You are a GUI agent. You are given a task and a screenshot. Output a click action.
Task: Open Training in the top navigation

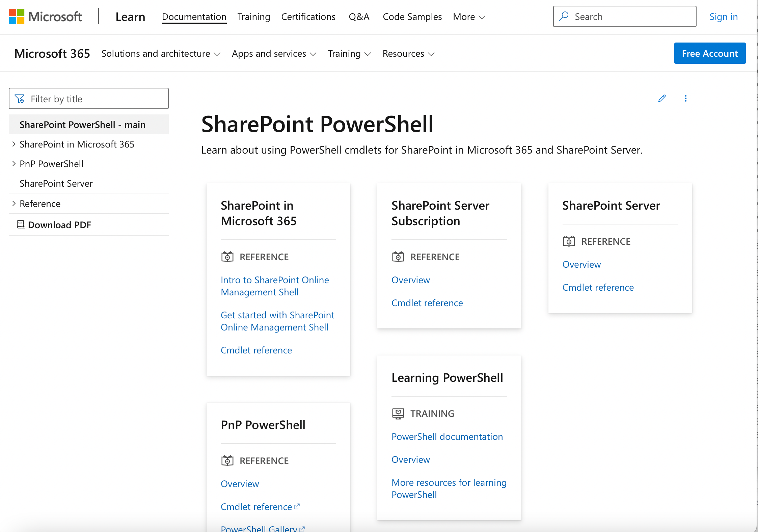(x=254, y=17)
